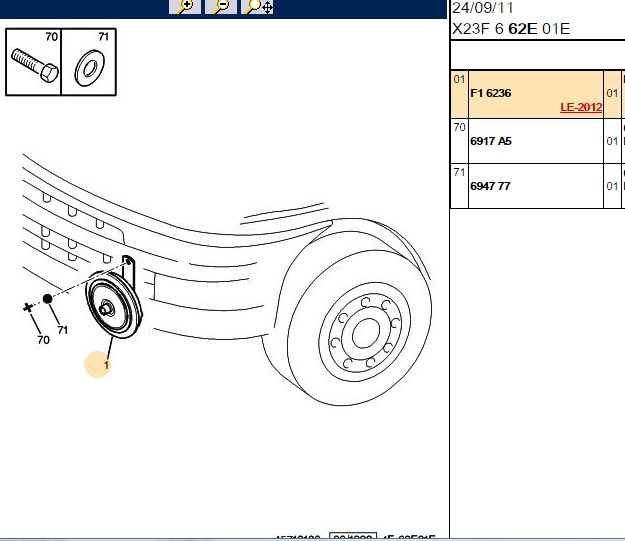Click highlighted callout 1 in diagram
625x541 pixels.
point(97,364)
